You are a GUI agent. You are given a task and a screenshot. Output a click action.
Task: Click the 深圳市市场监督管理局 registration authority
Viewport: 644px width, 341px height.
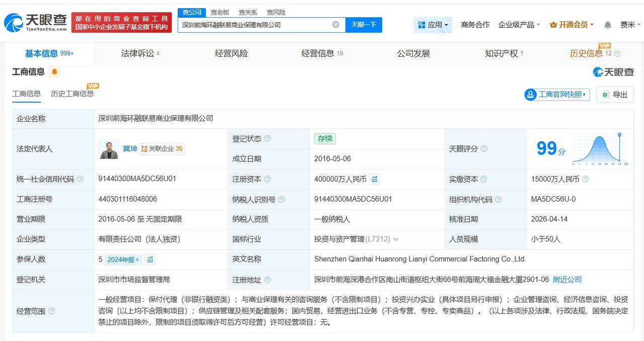[134, 280]
